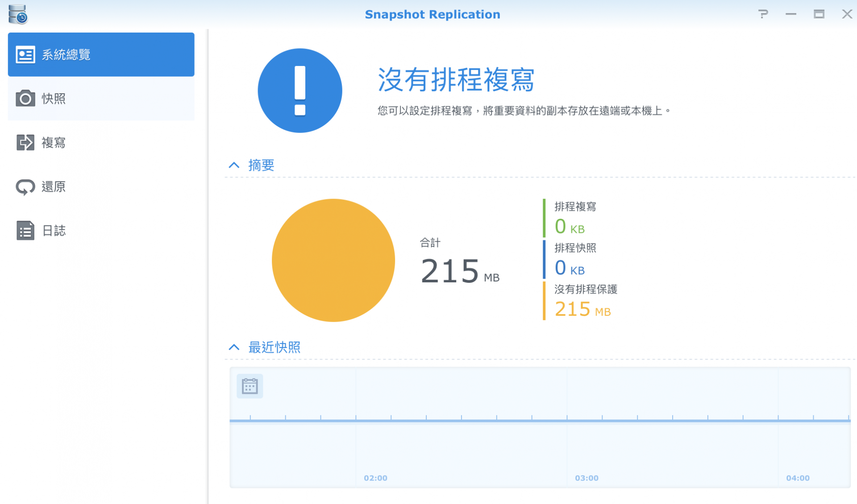Image resolution: width=857 pixels, height=504 pixels.
Task: Click the 系統總覽 overview icon
Action: [x=25, y=54]
